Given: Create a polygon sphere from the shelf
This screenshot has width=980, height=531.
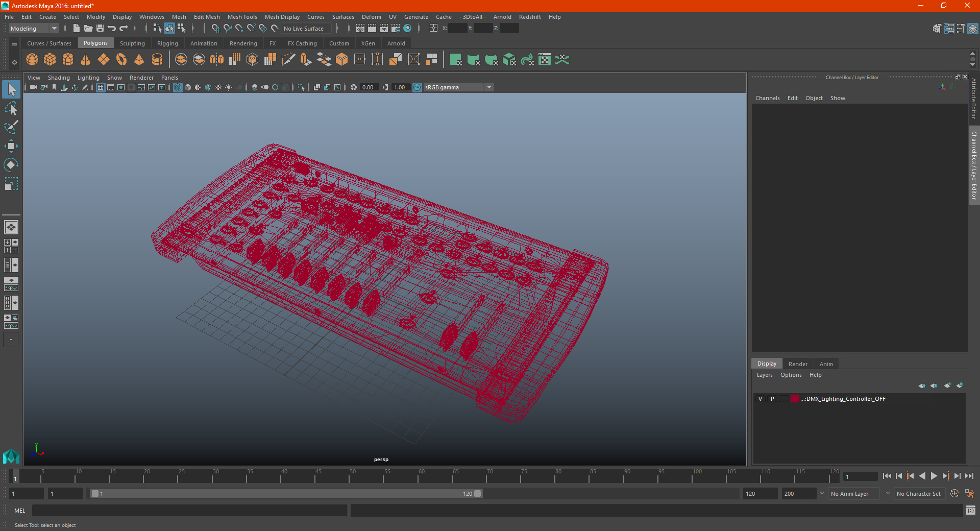Looking at the screenshot, I should point(32,60).
